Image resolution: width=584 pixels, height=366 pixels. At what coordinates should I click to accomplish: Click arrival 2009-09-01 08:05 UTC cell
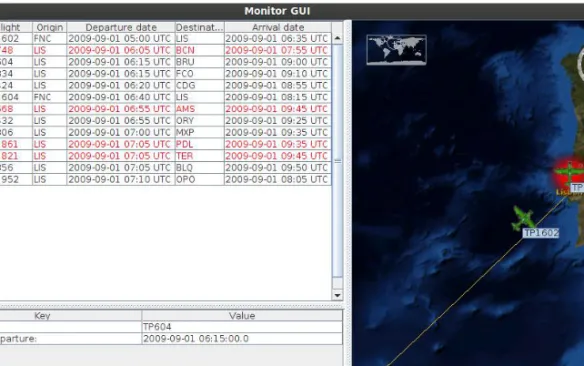pyautogui.click(x=278, y=179)
